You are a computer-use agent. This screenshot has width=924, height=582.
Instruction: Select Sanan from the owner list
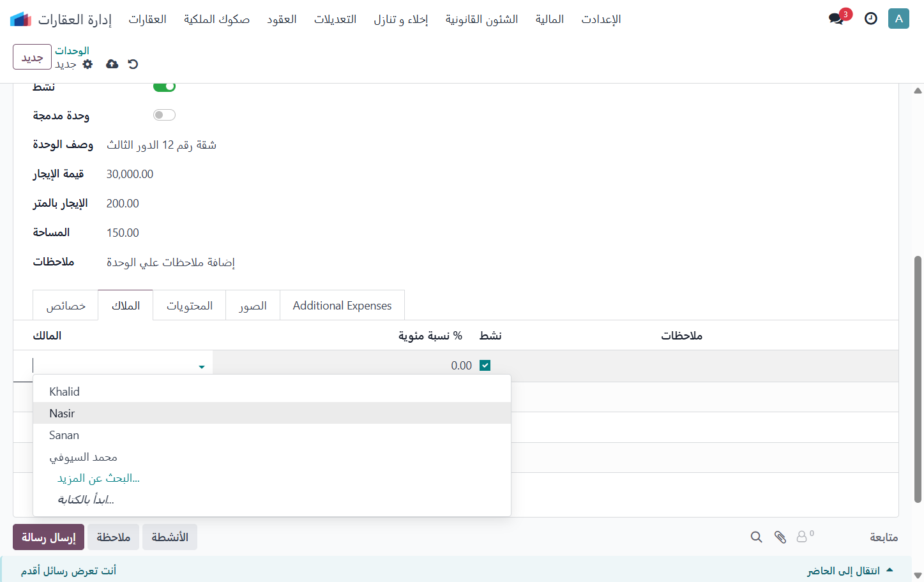272,435
